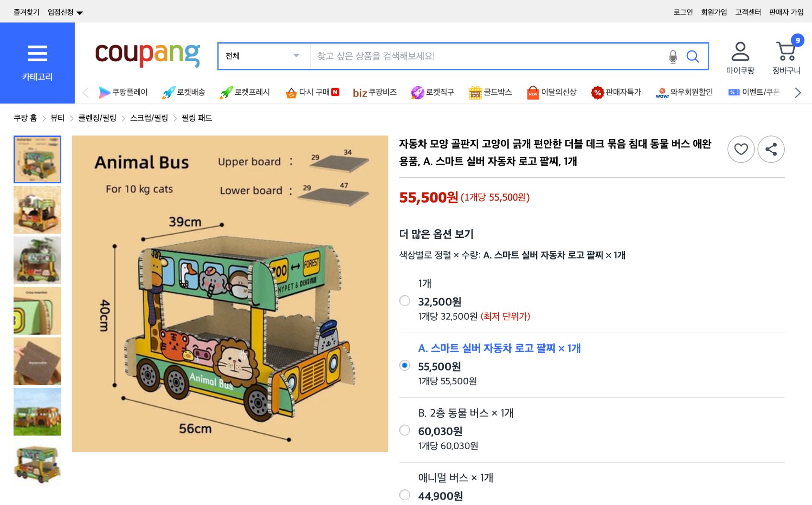Click the 로그인 link

pos(684,12)
